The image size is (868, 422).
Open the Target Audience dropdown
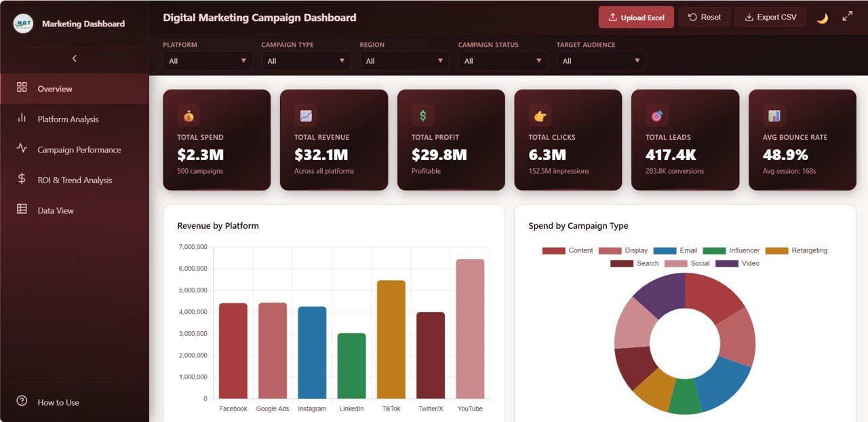click(x=601, y=60)
